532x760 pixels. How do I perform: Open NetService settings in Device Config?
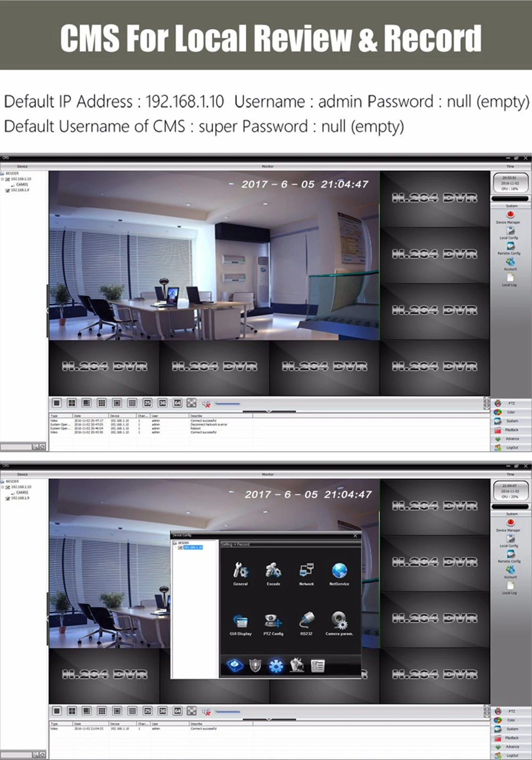[339, 573]
